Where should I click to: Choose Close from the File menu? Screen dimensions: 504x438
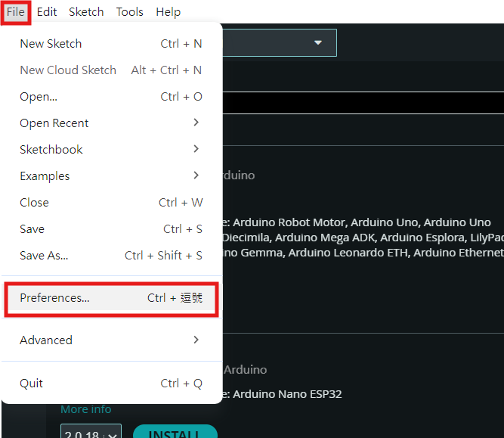(111, 203)
